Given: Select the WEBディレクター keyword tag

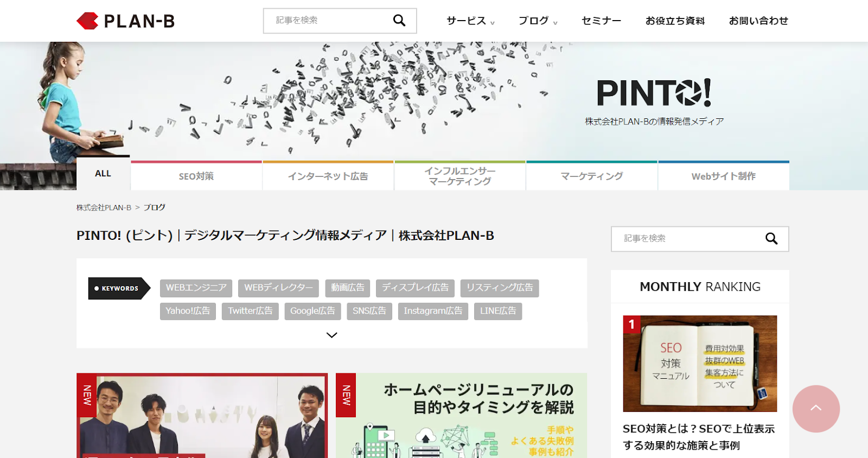Looking at the screenshot, I should click(x=278, y=288).
